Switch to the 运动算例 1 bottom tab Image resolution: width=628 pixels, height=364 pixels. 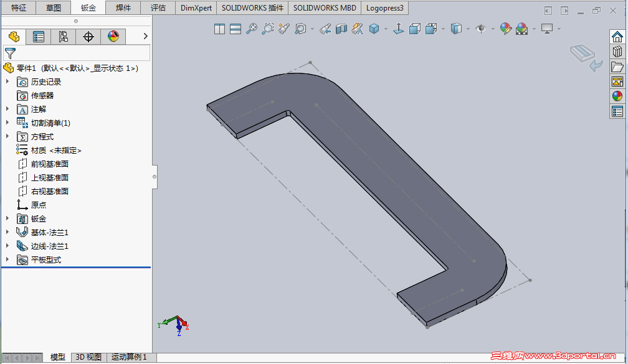pyautogui.click(x=129, y=357)
